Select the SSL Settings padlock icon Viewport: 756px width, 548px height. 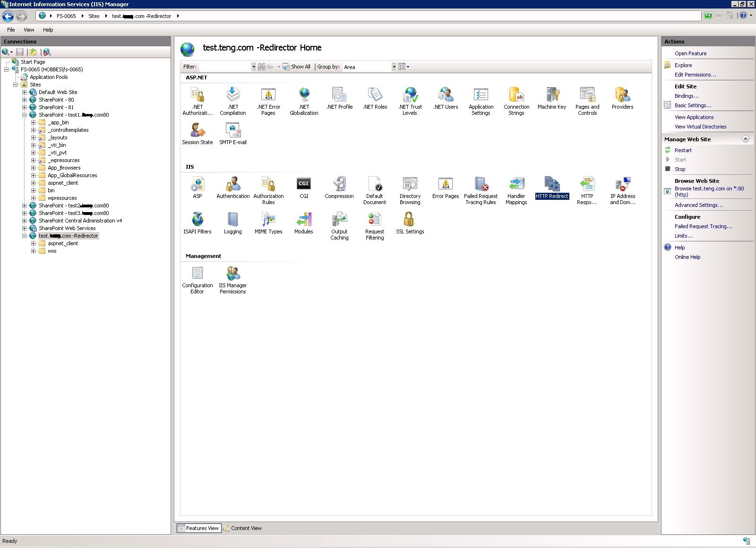pos(409,219)
